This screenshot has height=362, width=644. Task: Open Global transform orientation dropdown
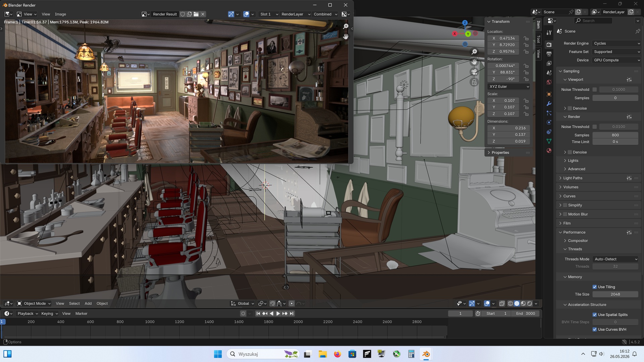[x=243, y=304]
